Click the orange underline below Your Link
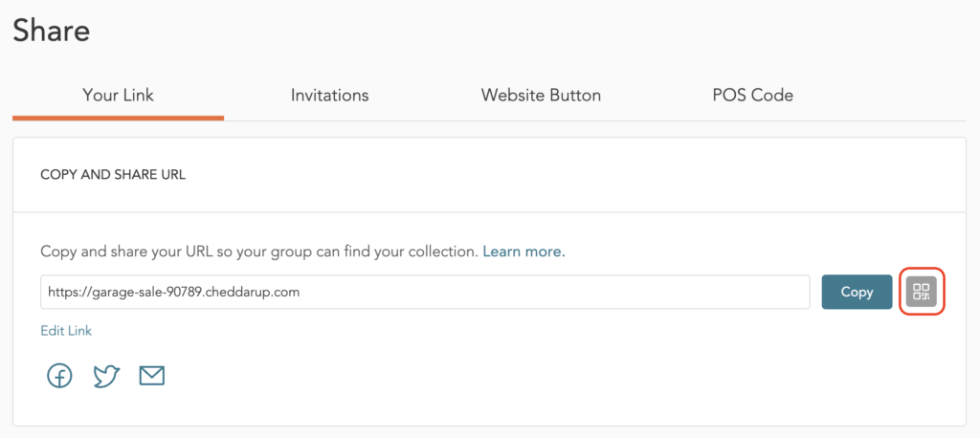This screenshot has width=980, height=438. coord(118,118)
